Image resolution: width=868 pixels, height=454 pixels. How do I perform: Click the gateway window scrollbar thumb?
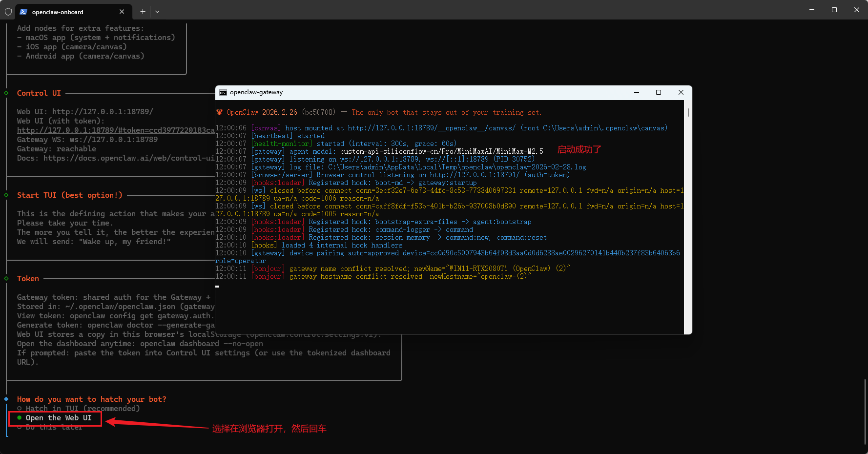point(687,113)
